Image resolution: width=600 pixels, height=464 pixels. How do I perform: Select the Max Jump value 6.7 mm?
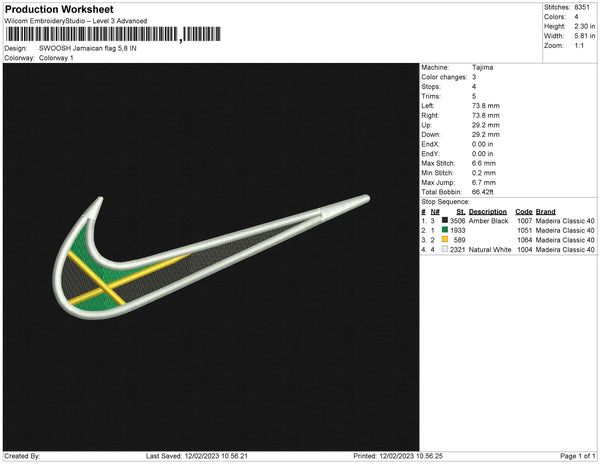pyautogui.click(x=484, y=182)
